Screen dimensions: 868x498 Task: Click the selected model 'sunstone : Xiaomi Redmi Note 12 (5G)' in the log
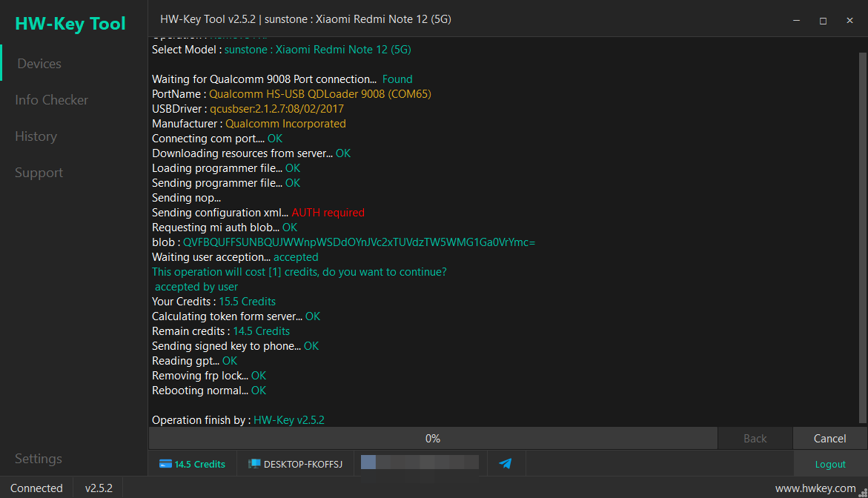(318, 50)
